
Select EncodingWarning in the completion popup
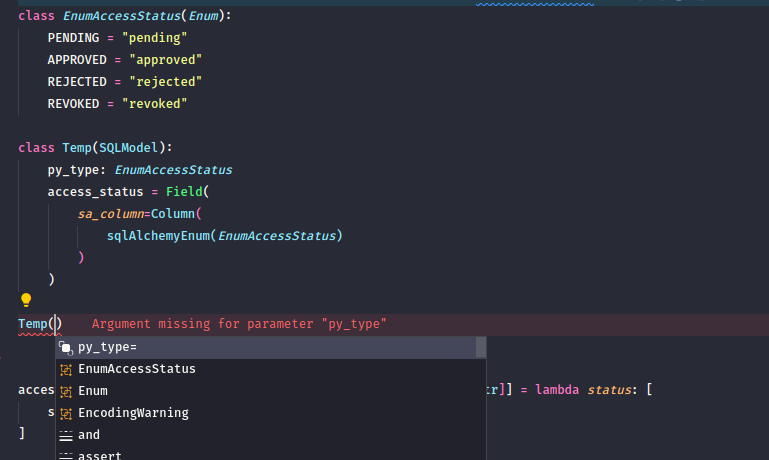[x=133, y=413]
